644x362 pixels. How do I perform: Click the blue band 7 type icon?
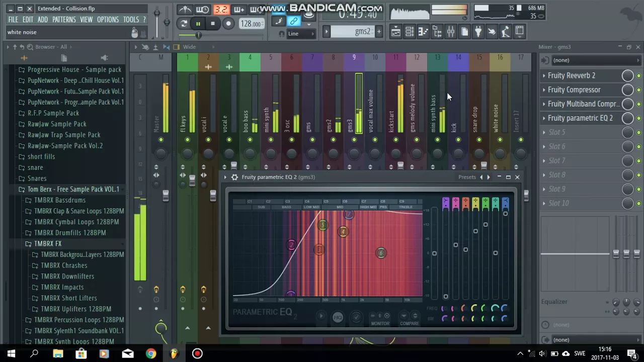pos(505,204)
